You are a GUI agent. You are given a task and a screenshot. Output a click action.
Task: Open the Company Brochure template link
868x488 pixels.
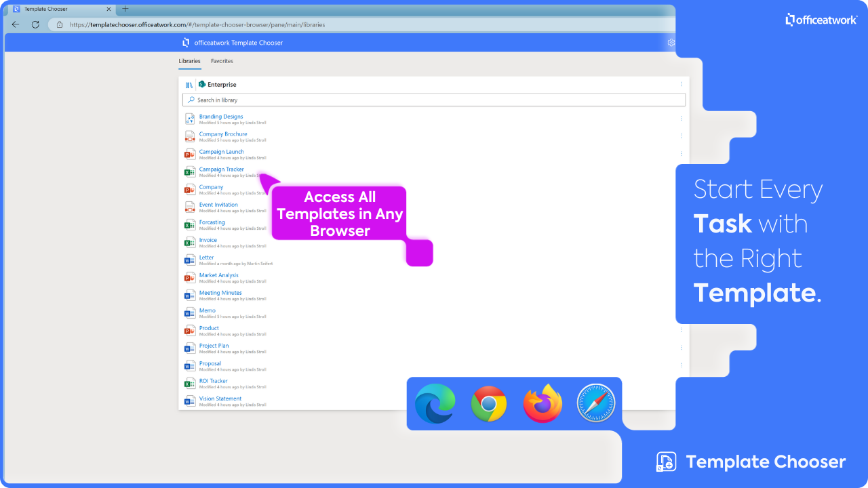[x=223, y=134]
